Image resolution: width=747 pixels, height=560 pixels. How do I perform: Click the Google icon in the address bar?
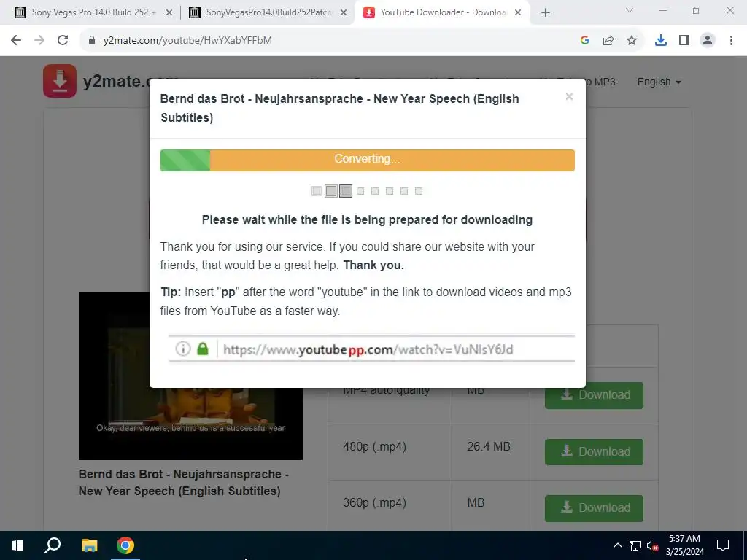585,41
